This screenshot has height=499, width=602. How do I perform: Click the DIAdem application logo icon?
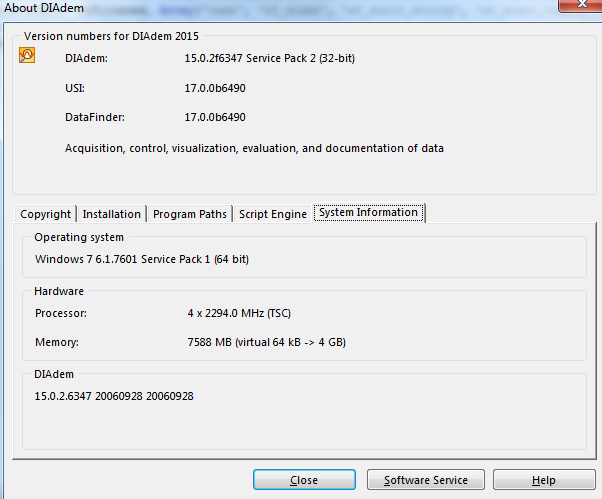click(x=27, y=55)
